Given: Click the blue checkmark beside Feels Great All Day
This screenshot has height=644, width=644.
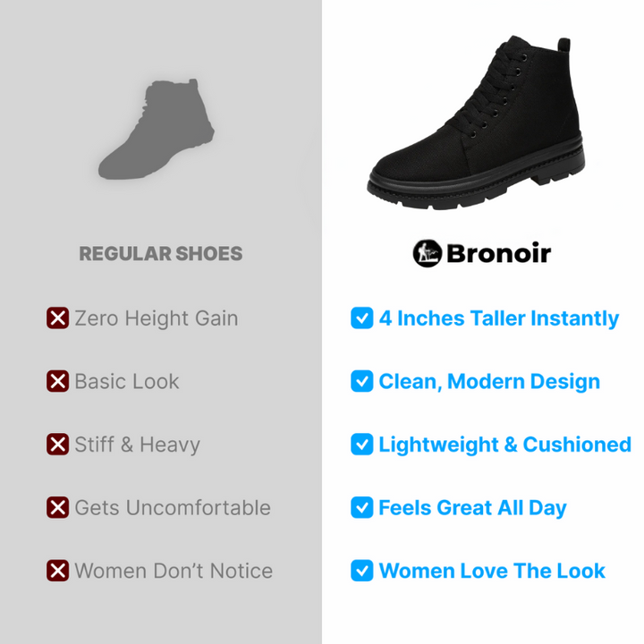Looking at the screenshot, I should 362,508.
